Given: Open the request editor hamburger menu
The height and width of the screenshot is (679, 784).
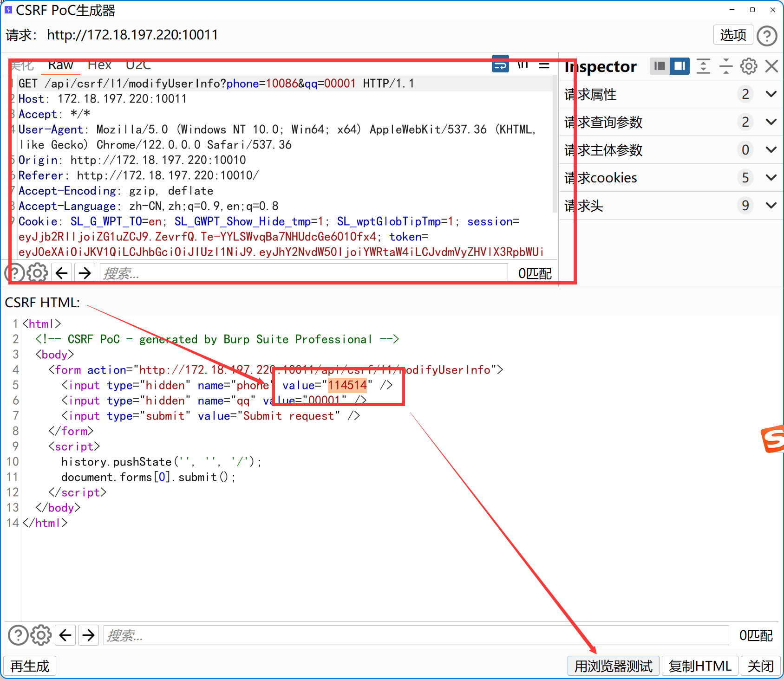Looking at the screenshot, I should click(x=544, y=65).
